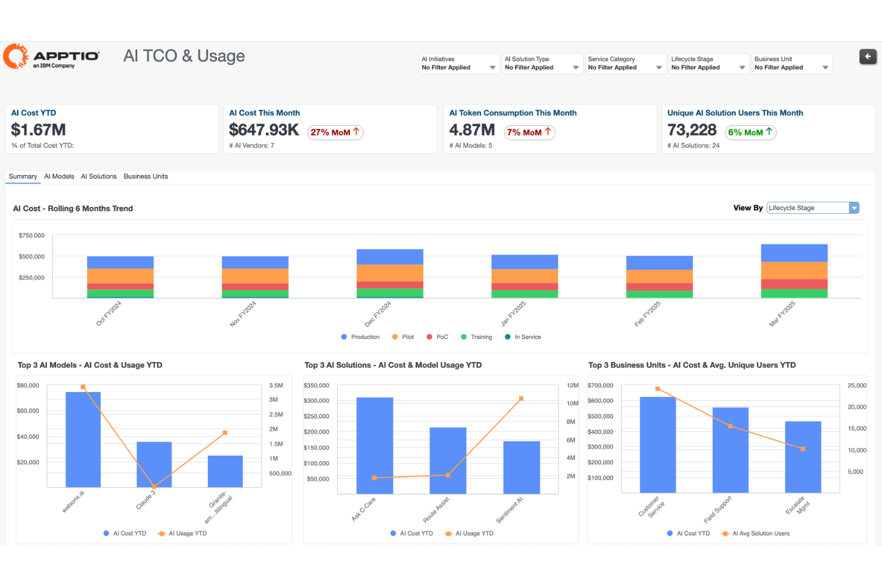Click the Apptio logo

tap(51, 57)
